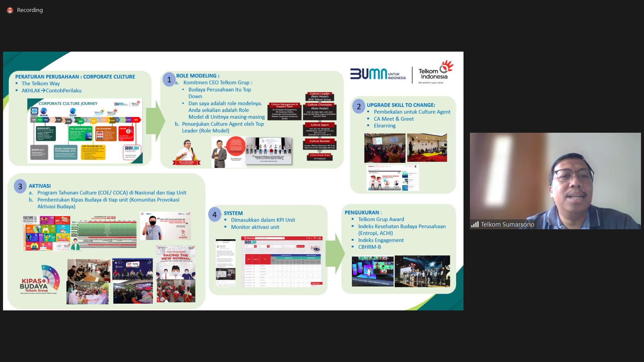
Task: Select Telkom Sumarsono participant video tile
Action: (555, 181)
